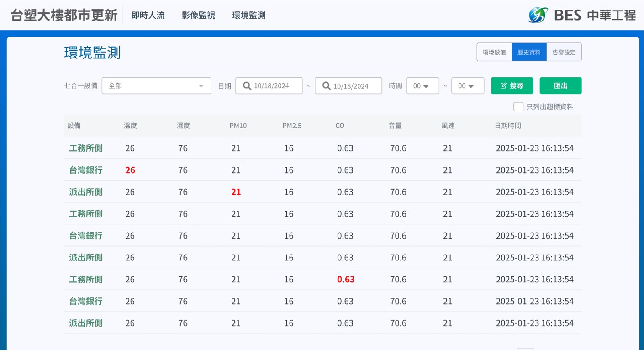Click the 時間 filter label
Image resolution: width=644 pixels, height=350 pixels.
(x=396, y=86)
